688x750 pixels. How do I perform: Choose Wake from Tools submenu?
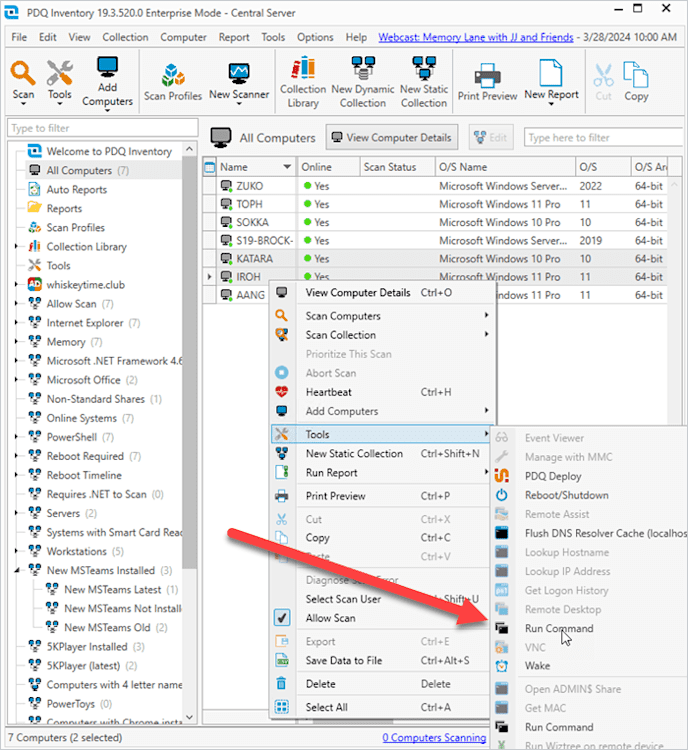537,666
